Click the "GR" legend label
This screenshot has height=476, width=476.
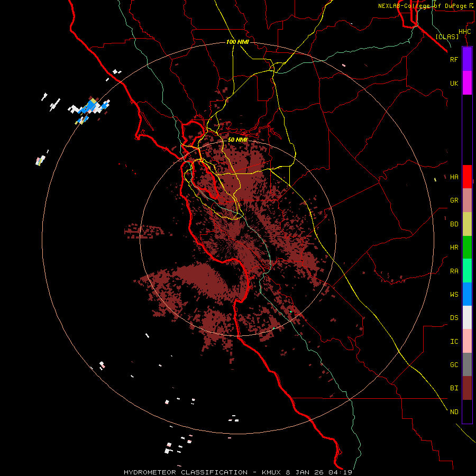[x=454, y=200]
